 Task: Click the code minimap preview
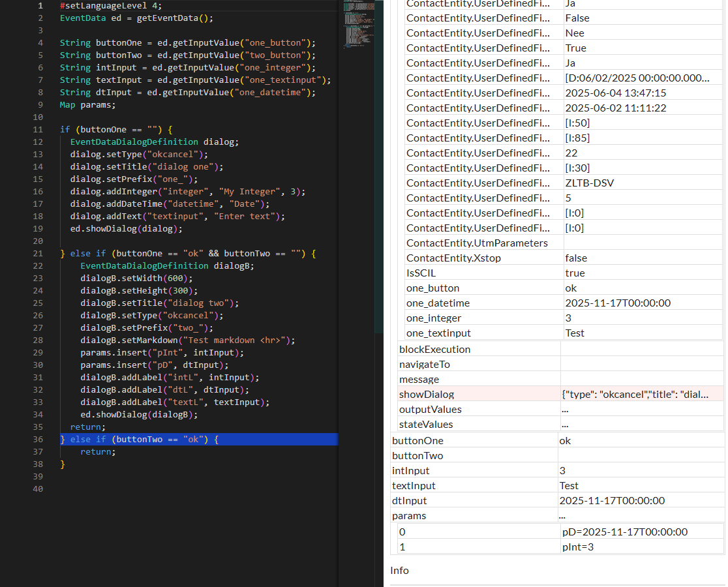[x=357, y=26]
